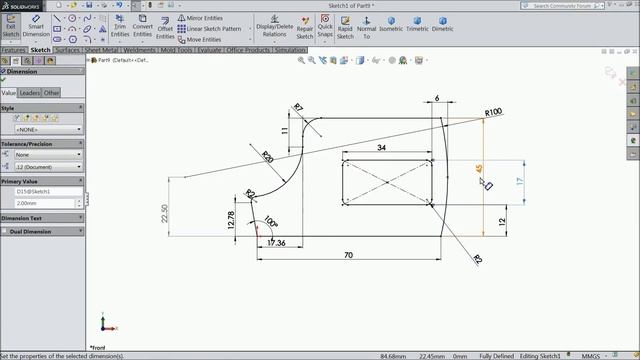Select the 17.36 dimension in sketch

(276, 243)
